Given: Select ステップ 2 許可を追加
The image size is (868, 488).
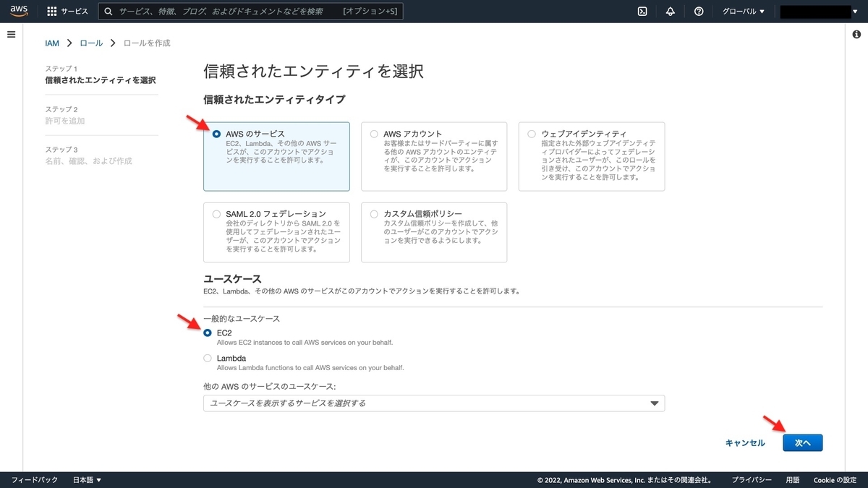Looking at the screenshot, I should (65, 115).
